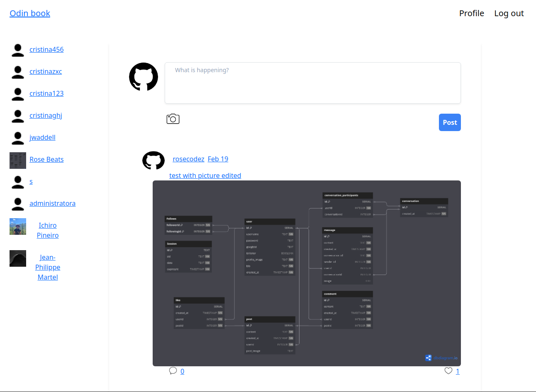The height and width of the screenshot is (392, 536).
Task: Open the Odin book home link
Action: [x=30, y=13]
